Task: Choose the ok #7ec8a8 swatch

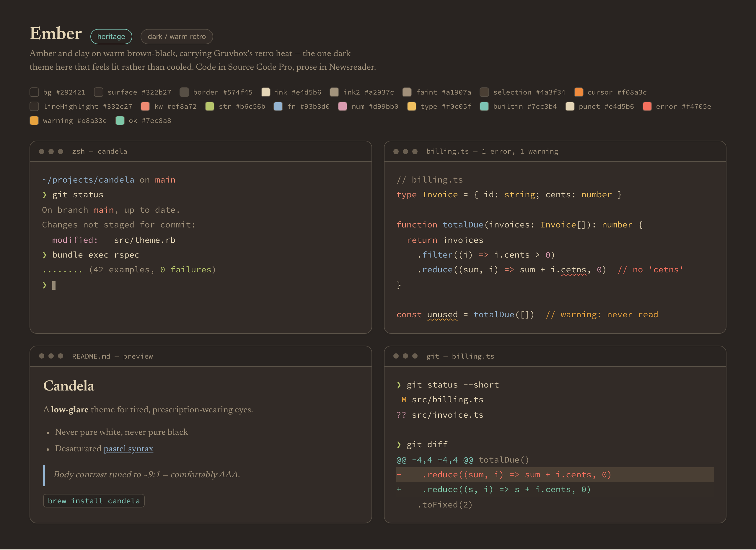Action: pyautogui.click(x=120, y=121)
